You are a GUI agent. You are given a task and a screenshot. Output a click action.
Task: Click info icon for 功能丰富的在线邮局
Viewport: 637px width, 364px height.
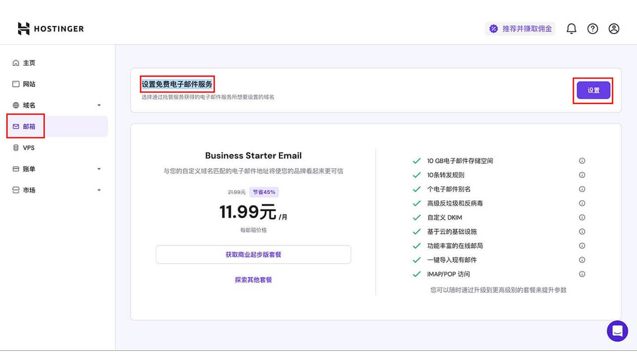click(582, 246)
